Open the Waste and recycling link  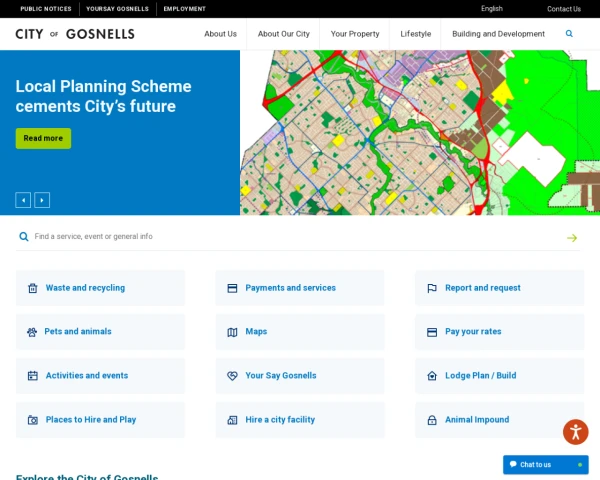click(100, 288)
